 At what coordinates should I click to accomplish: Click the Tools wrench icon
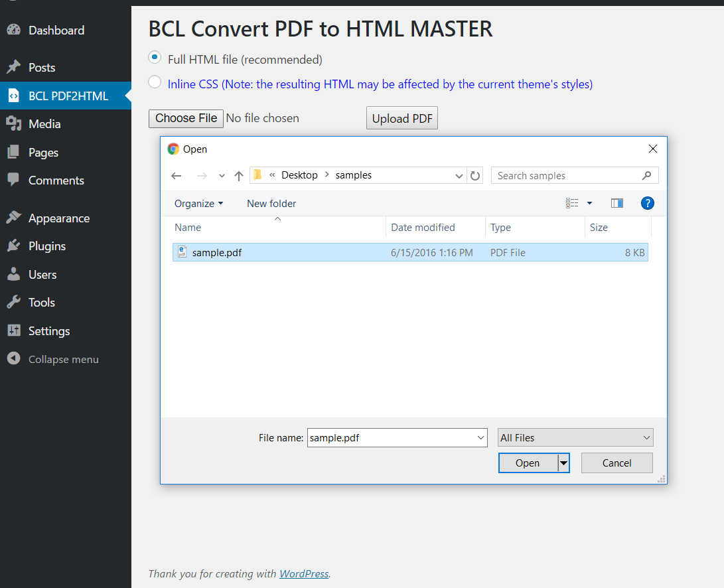point(13,303)
